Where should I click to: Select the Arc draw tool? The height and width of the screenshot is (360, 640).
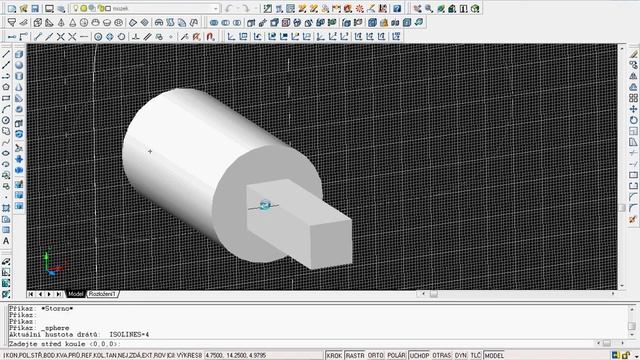coord(6,109)
